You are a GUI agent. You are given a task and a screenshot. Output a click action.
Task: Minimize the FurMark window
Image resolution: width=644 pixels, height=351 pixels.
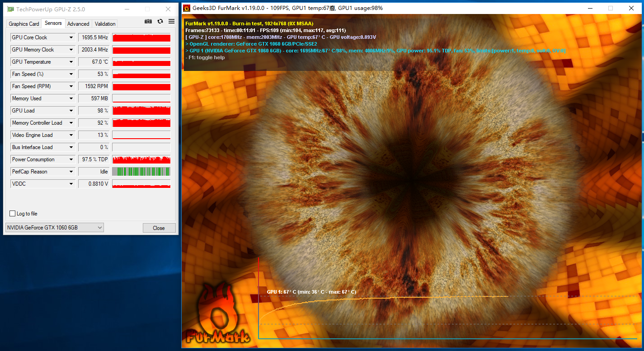coord(590,8)
